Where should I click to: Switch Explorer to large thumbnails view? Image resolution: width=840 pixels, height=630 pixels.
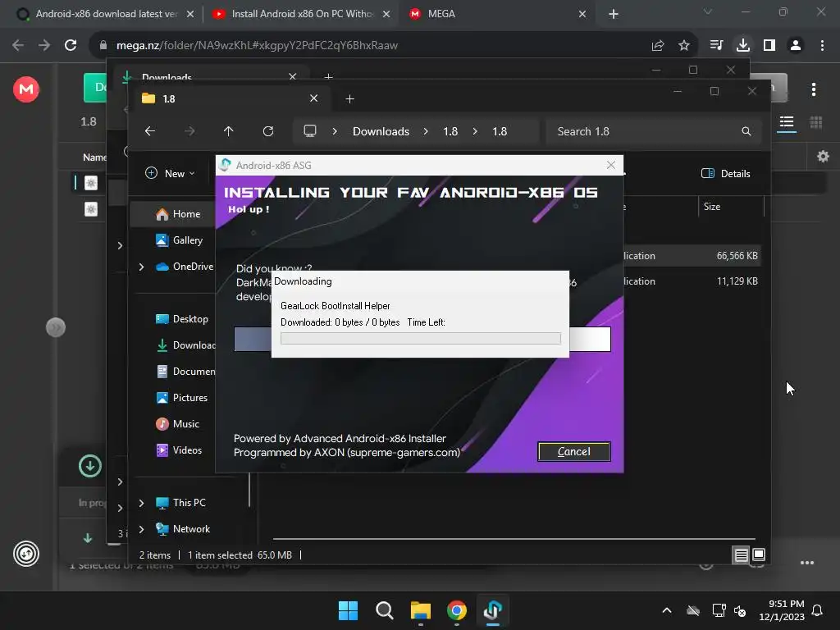[759, 555]
